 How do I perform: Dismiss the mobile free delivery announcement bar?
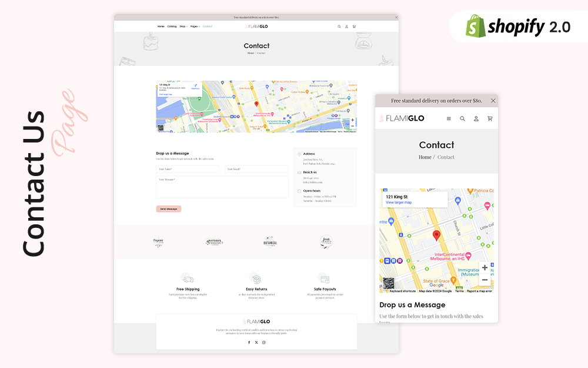(x=493, y=101)
